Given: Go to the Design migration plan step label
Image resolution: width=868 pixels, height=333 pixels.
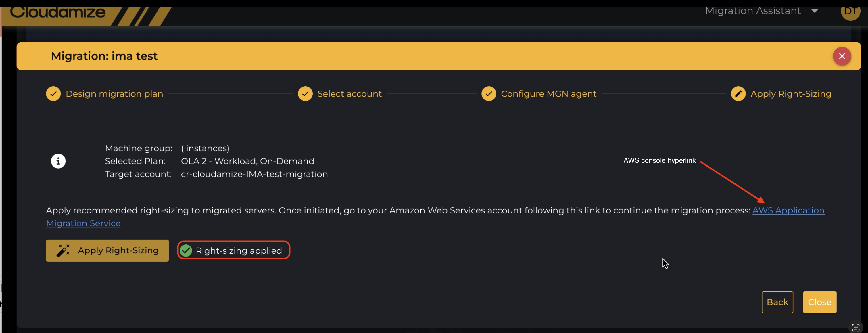Looking at the screenshot, I should pyautogui.click(x=114, y=94).
